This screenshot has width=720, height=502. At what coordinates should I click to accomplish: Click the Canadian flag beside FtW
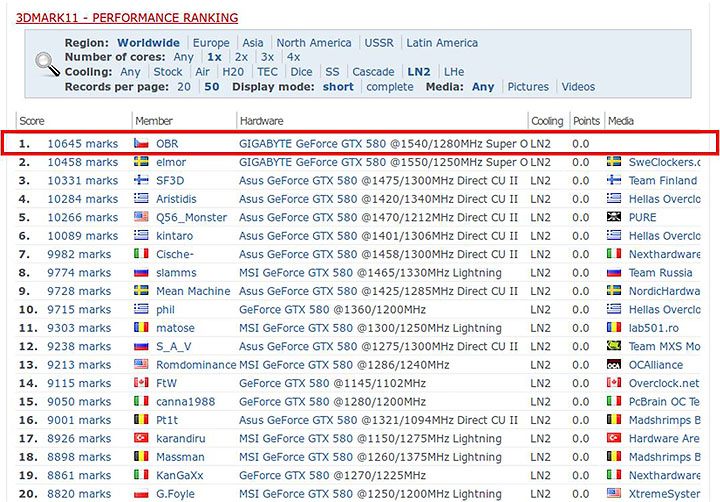point(141,383)
